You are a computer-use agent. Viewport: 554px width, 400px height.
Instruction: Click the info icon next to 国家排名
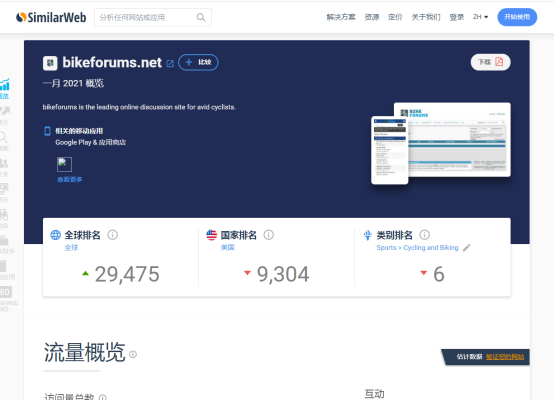click(269, 235)
